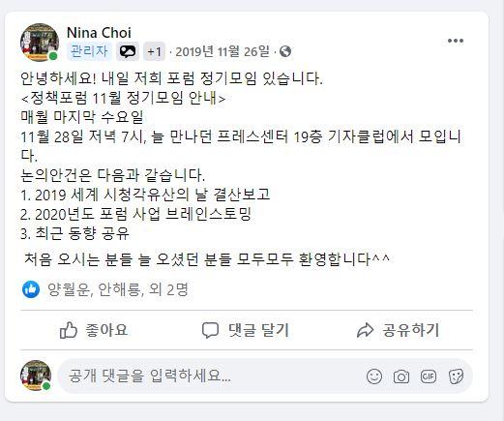Click the speech bubble comment icon
The height and width of the screenshot is (421, 504).
tap(210, 330)
